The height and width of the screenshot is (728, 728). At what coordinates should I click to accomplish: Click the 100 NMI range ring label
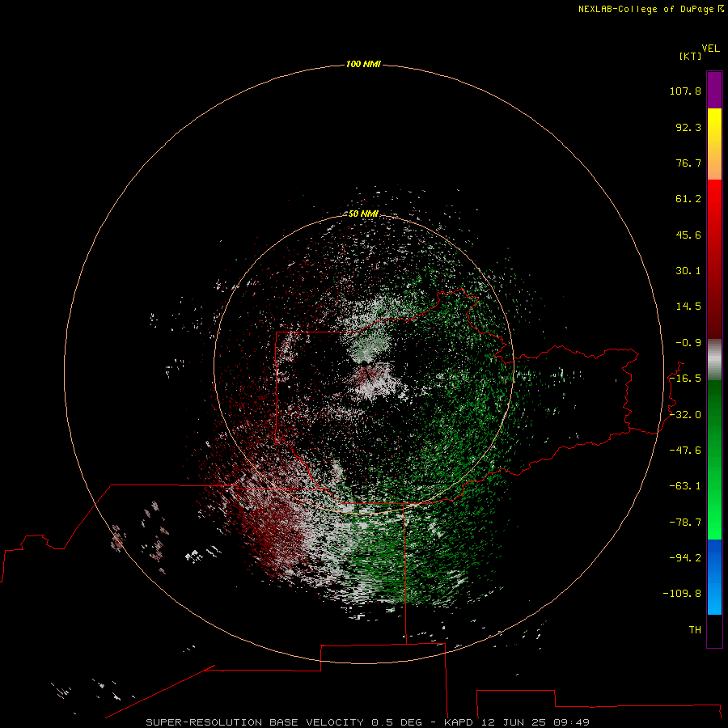(363, 64)
